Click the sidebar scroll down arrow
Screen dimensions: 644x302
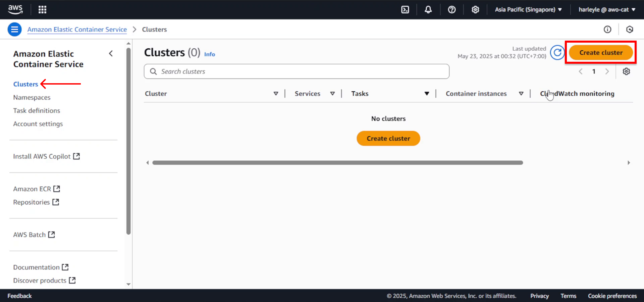tap(128, 284)
